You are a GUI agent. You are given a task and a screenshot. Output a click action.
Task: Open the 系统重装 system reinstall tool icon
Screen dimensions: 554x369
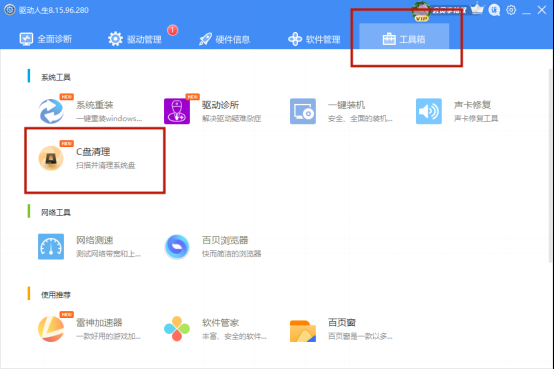[51, 111]
